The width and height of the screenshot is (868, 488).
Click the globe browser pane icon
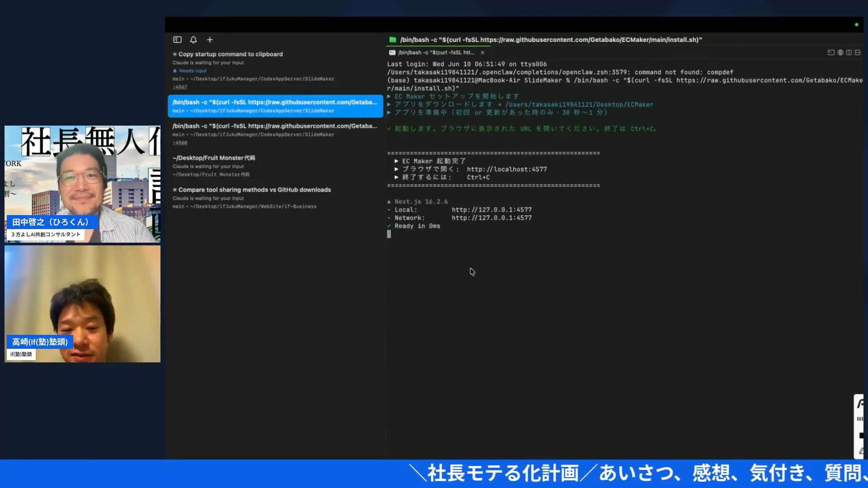840,52
